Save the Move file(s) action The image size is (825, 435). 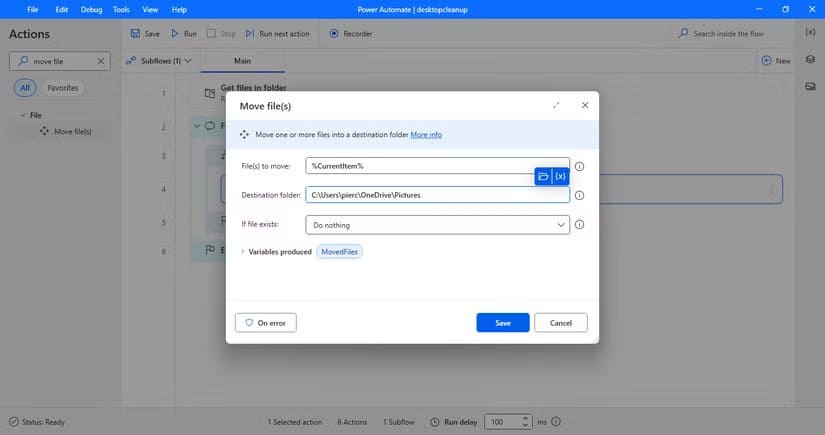click(x=503, y=323)
